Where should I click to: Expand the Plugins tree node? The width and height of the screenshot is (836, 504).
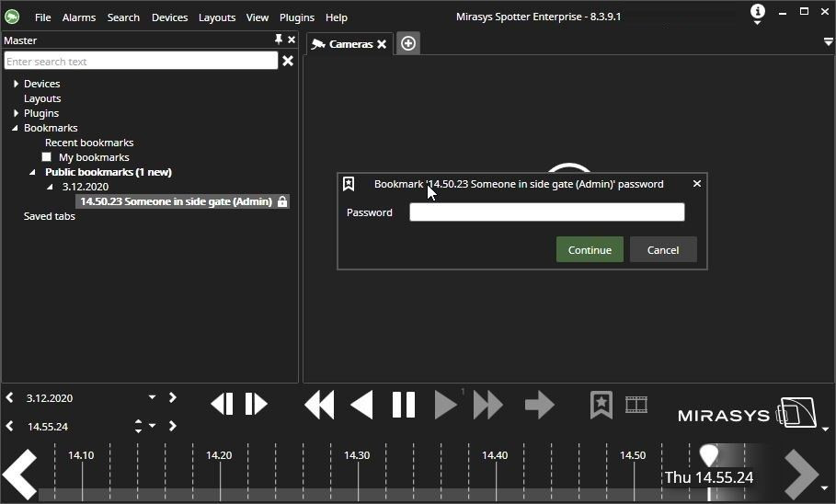(x=16, y=113)
